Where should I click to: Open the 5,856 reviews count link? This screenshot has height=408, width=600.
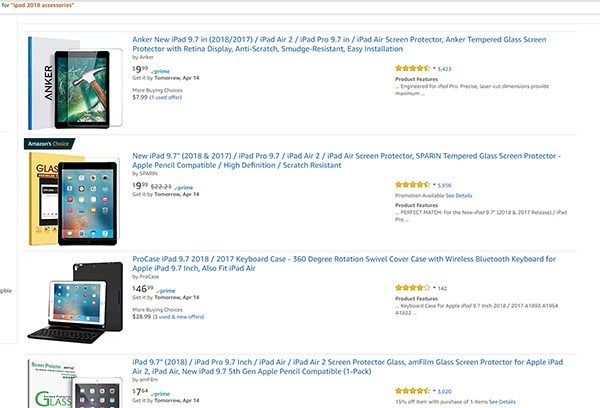444,185
